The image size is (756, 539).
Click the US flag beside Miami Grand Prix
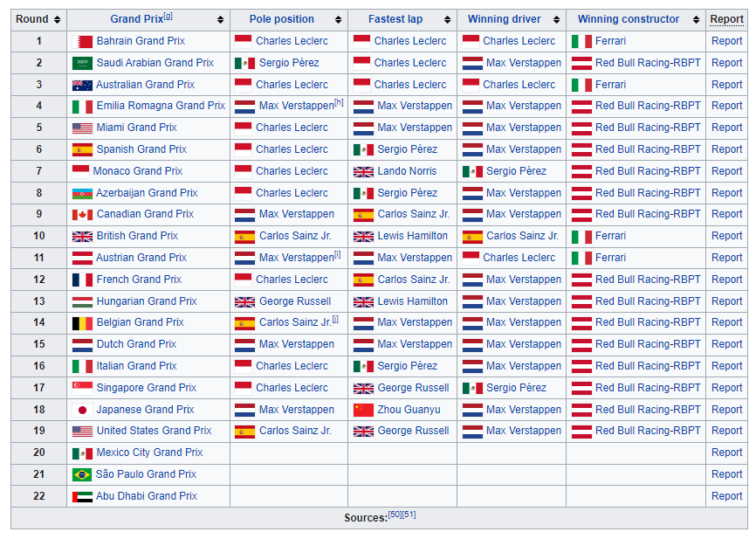tap(82, 128)
